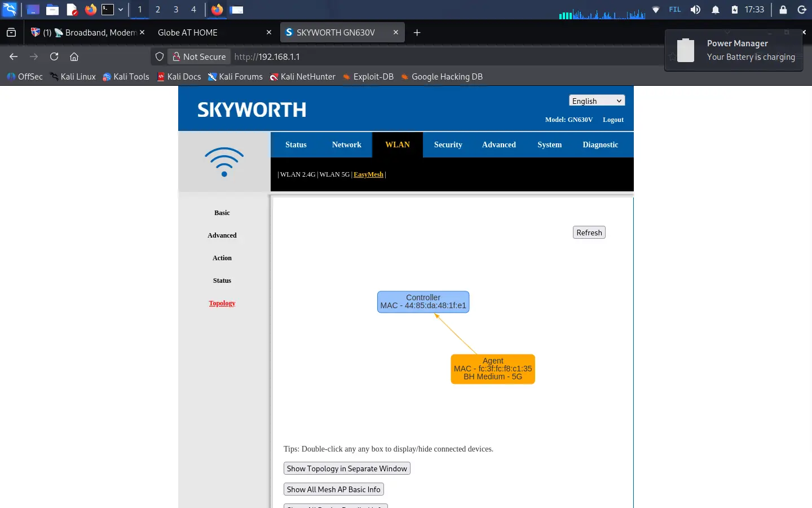The image size is (812, 508).
Task: Close the Broadband, Modem tab
Action: 142,33
